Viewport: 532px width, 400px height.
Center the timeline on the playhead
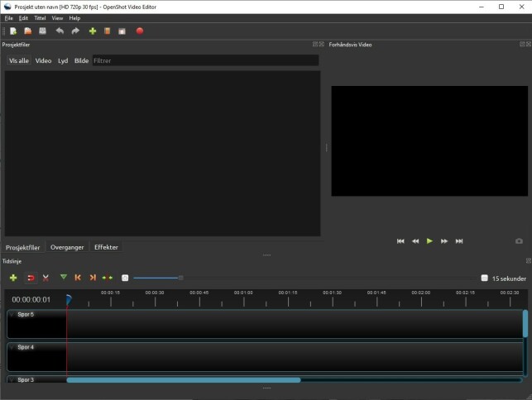point(108,278)
